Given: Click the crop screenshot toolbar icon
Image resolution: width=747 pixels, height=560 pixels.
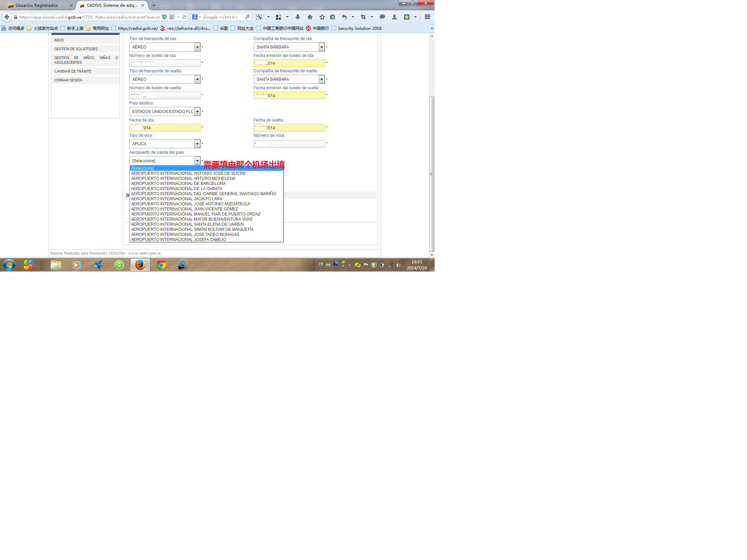Looking at the screenshot, I should tap(363, 17).
